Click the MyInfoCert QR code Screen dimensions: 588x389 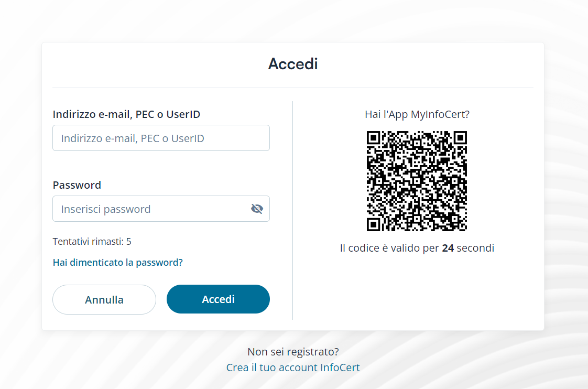[417, 181]
